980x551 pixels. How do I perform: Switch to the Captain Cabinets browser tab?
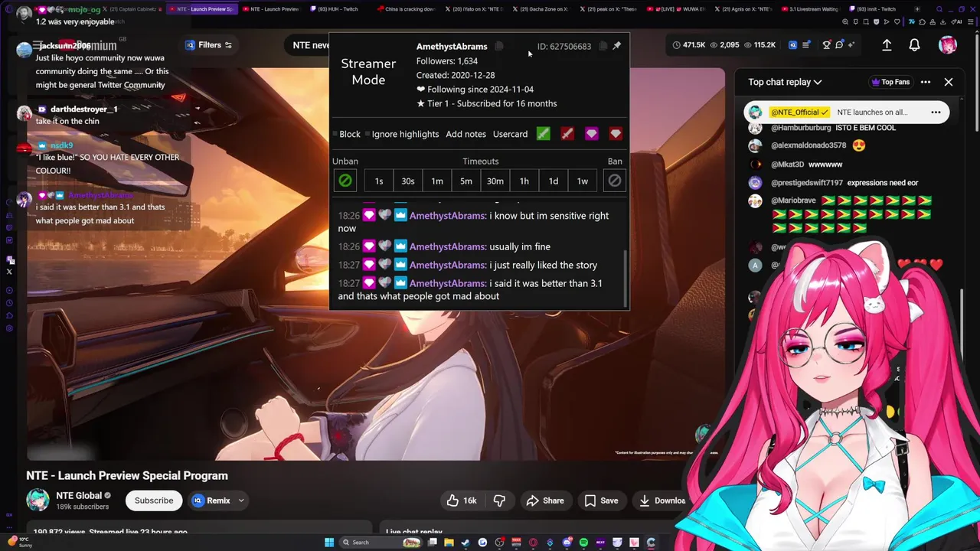click(132, 9)
